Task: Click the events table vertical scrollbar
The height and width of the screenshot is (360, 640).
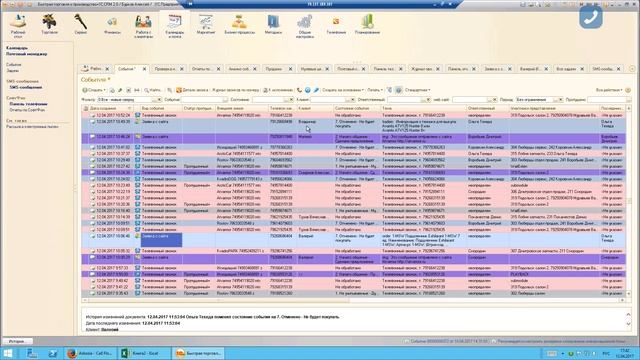Action: pos(629,200)
